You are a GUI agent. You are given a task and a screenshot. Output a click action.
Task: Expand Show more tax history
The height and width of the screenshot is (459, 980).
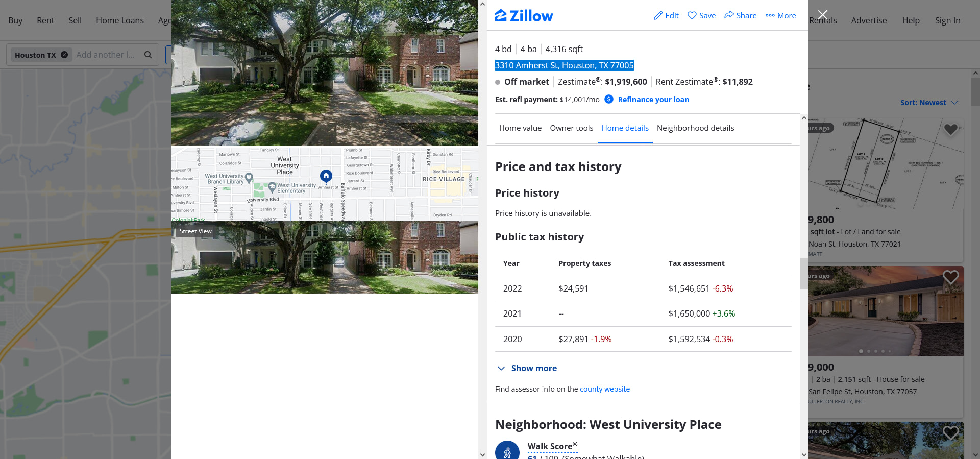pyautogui.click(x=527, y=368)
